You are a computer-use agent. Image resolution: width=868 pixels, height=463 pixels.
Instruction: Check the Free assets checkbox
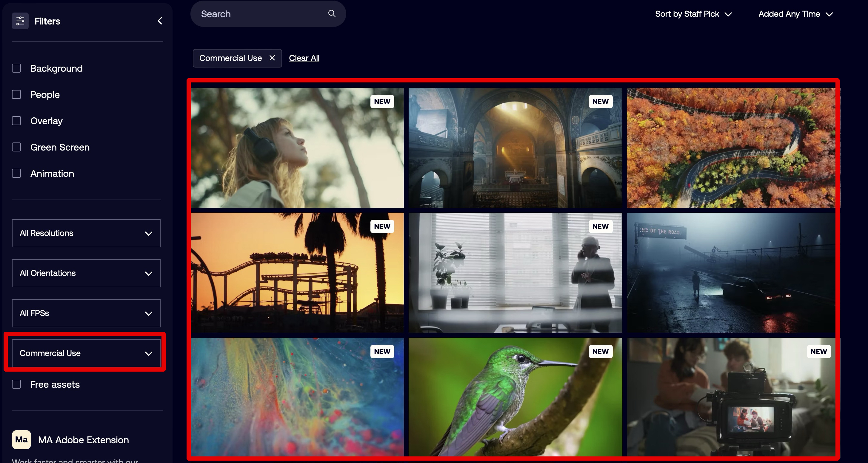pos(16,384)
